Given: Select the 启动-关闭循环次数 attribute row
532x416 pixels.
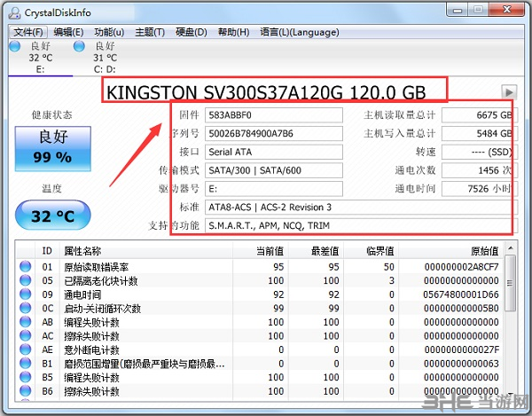Looking at the screenshot, I should (x=260, y=308).
